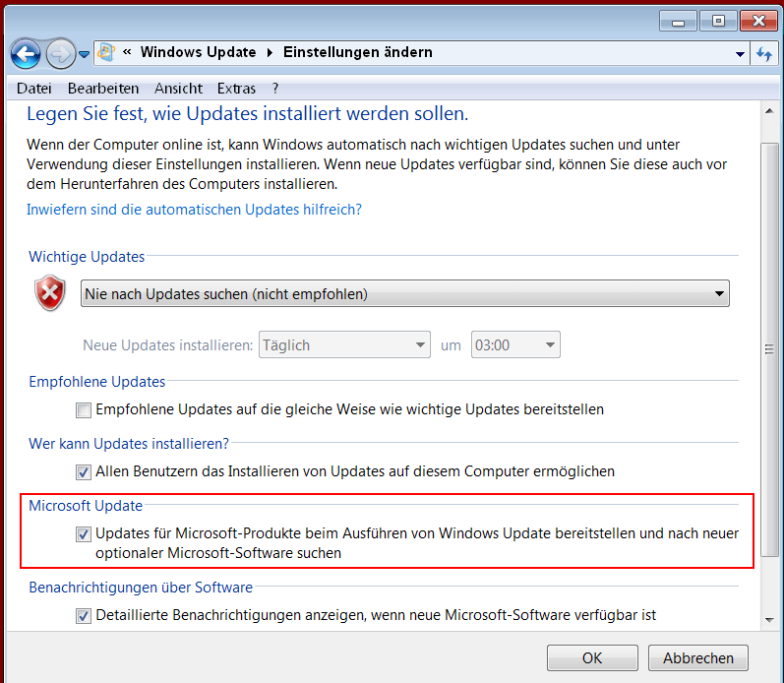Click heading Legen Sie fest, wie Updates installiert

pyautogui.click(x=248, y=113)
